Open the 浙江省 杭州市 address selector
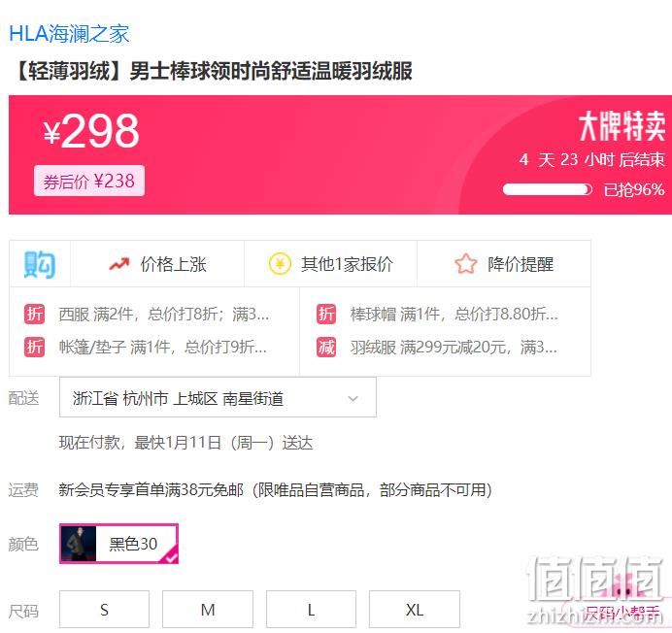672x633 pixels. click(x=218, y=397)
